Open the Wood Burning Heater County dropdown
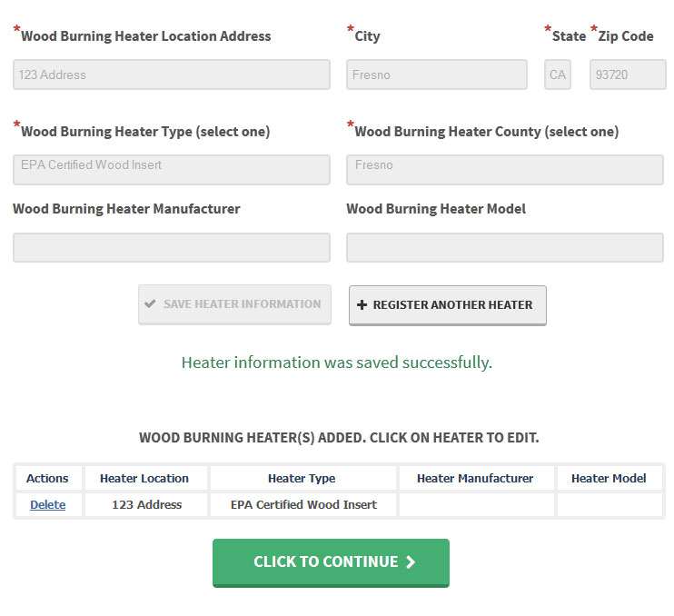Screen dimensions: 674x616 504,169
